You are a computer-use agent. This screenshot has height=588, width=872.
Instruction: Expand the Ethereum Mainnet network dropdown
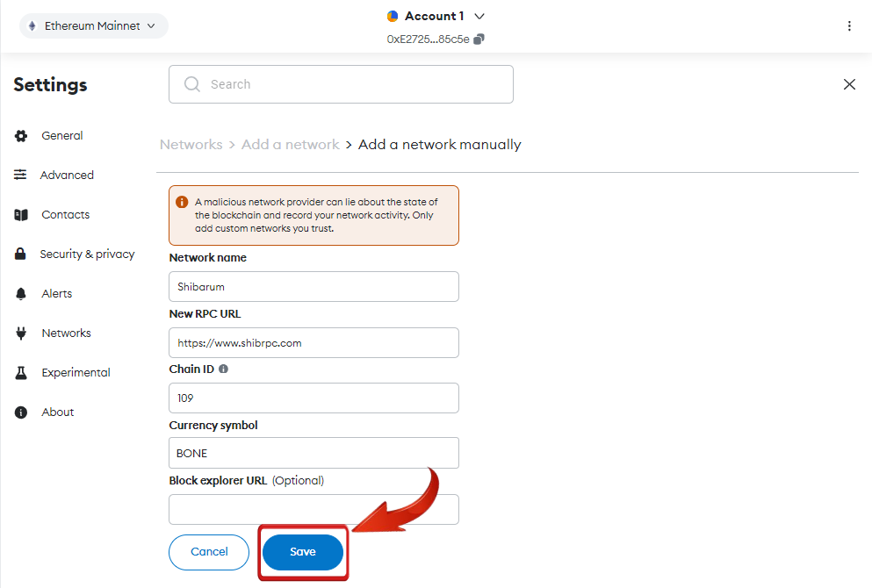click(93, 26)
